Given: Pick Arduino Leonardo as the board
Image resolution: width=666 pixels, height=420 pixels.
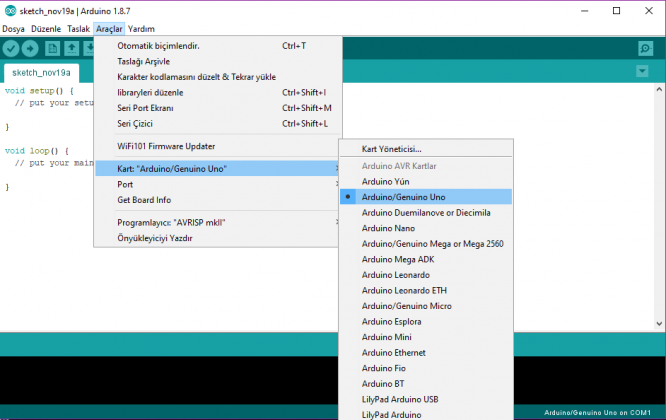Looking at the screenshot, I should point(396,274).
